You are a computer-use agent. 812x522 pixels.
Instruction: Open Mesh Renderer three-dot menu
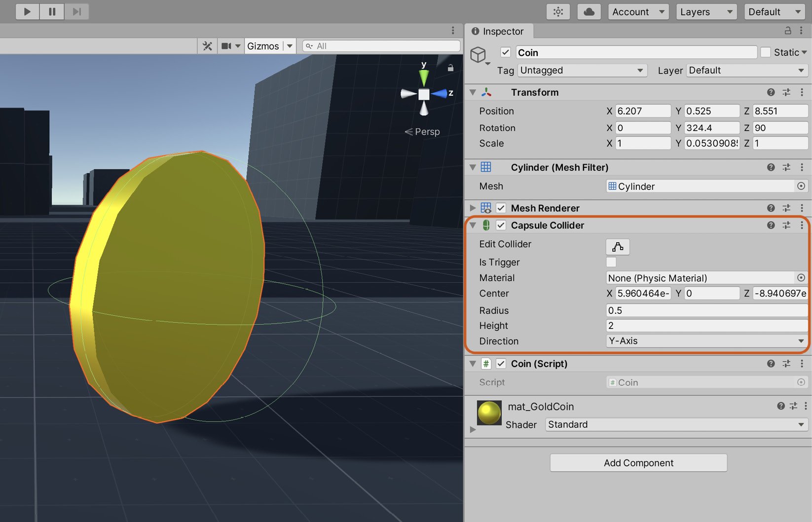point(802,208)
